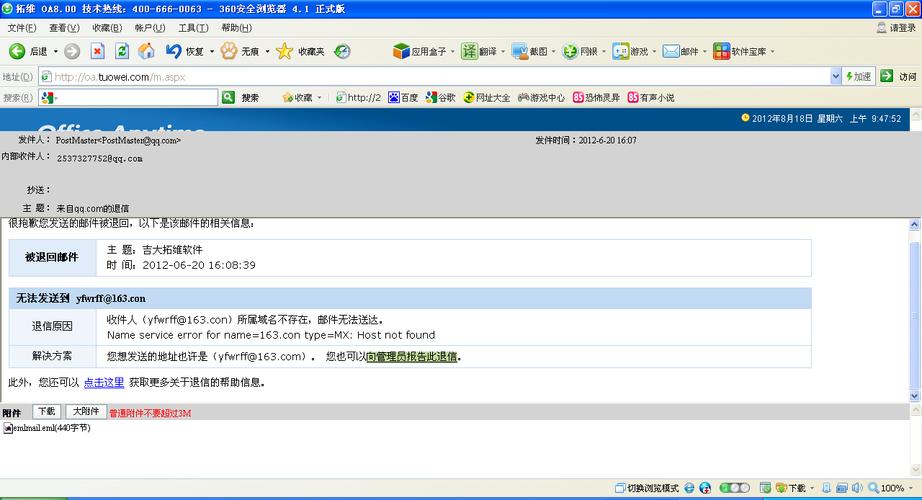Click the green Back (后退) arrow icon
Image resolution: width=922 pixels, height=500 pixels.
(17, 52)
